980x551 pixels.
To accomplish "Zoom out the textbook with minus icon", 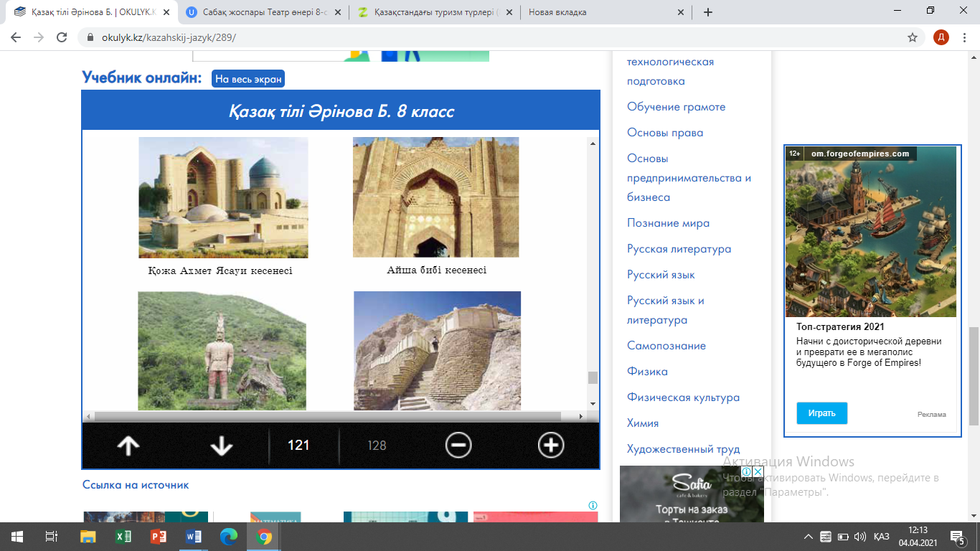I will pyautogui.click(x=458, y=446).
